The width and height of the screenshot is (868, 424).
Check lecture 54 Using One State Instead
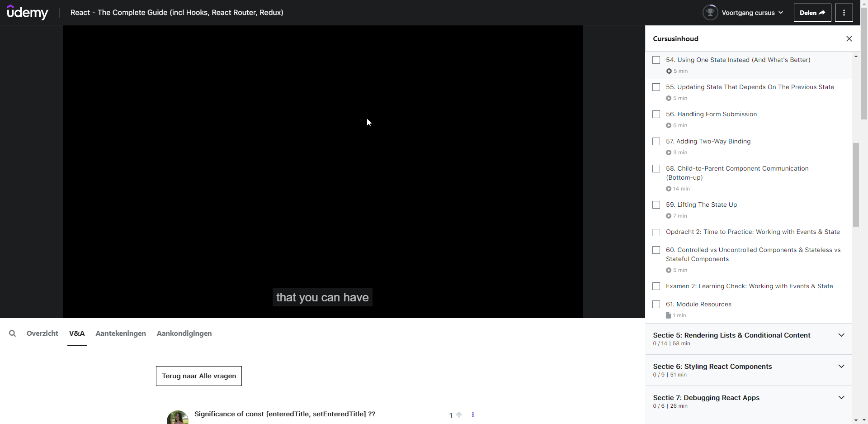[x=656, y=60]
